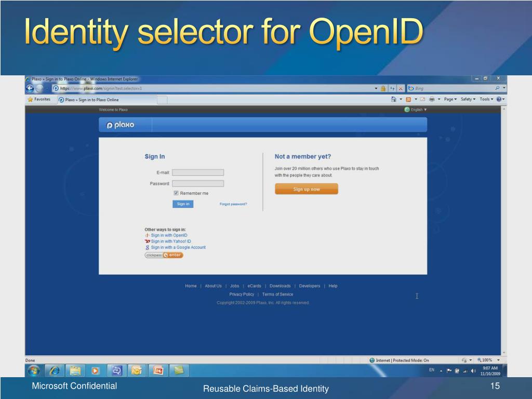Click Sign in with Yahoo! ID link
532x399 pixels.
click(x=171, y=241)
